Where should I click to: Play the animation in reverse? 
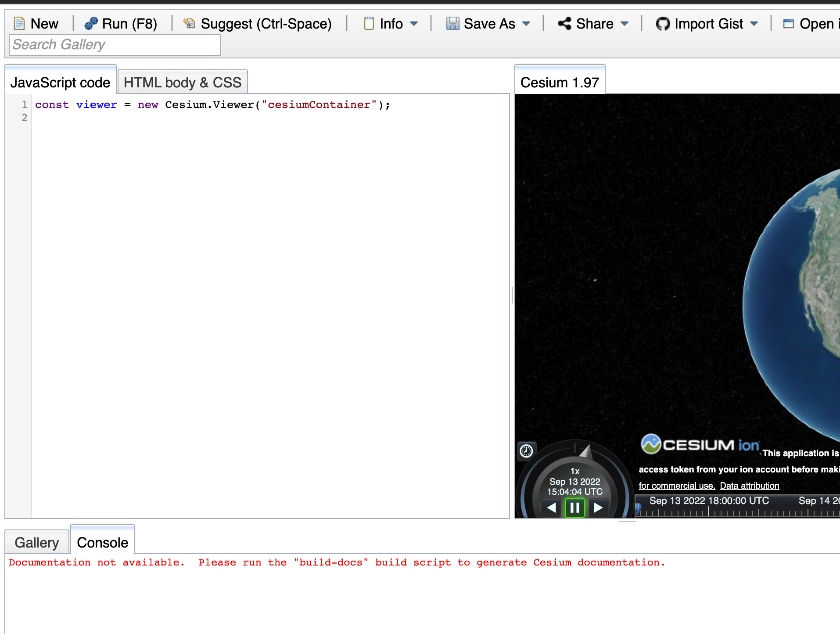[552, 508]
